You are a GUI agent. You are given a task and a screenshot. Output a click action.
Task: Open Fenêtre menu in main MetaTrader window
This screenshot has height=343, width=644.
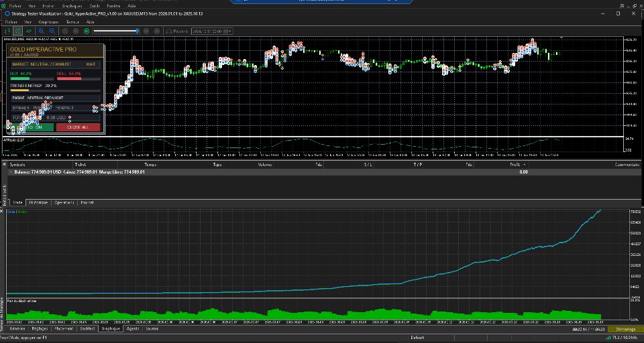click(x=114, y=6)
